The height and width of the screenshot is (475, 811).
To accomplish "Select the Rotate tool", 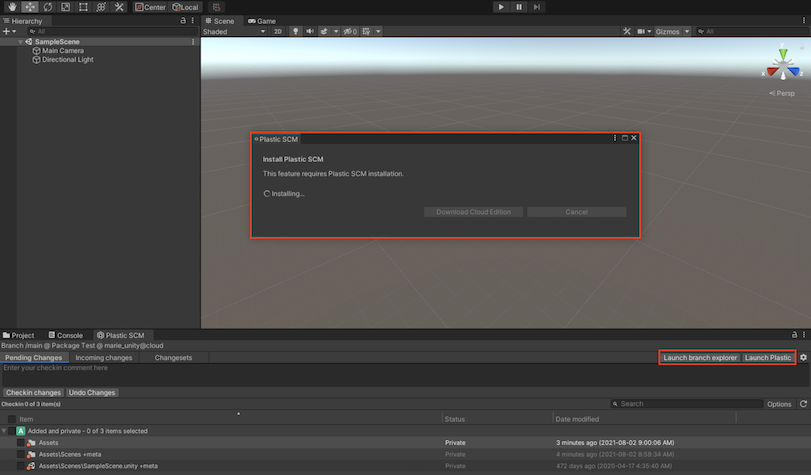I will point(47,7).
